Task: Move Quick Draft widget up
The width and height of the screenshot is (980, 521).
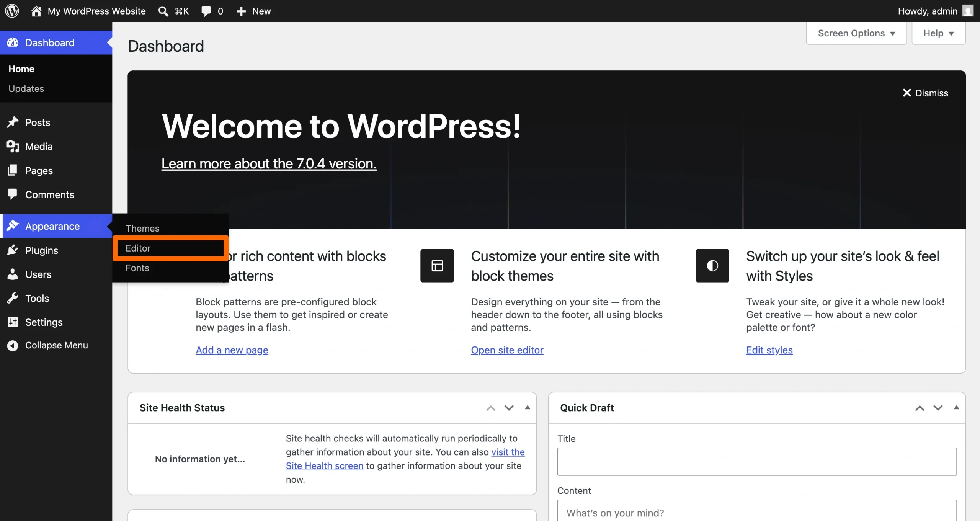Action: pyautogui.click(x=920, y=408)
